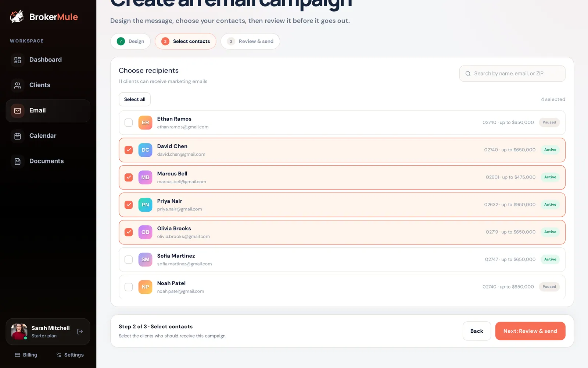Click Sarah Mitchell's profile avatar
The image size is (588, 368).
19,332
